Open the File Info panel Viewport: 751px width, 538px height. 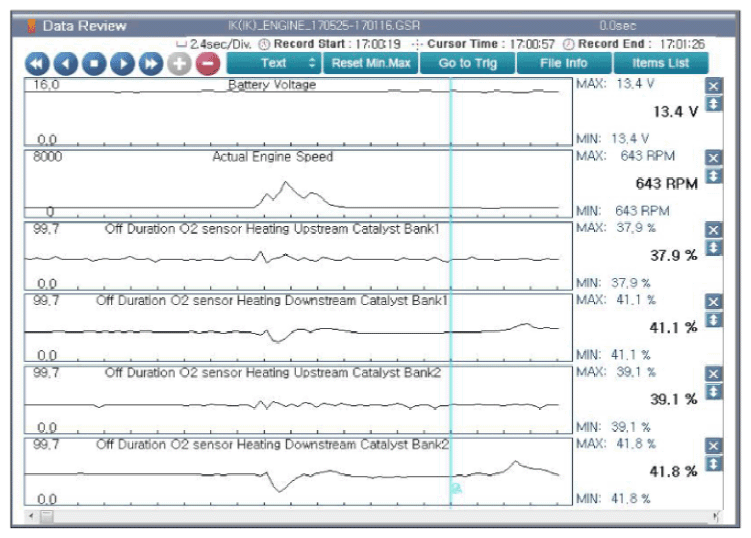[x=564, y=63]
